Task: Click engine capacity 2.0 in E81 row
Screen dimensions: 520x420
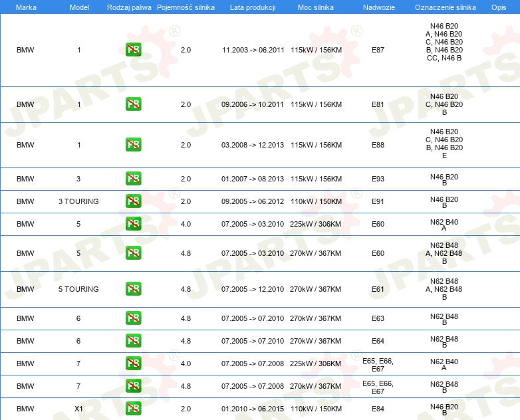Action: pos(186,104)
